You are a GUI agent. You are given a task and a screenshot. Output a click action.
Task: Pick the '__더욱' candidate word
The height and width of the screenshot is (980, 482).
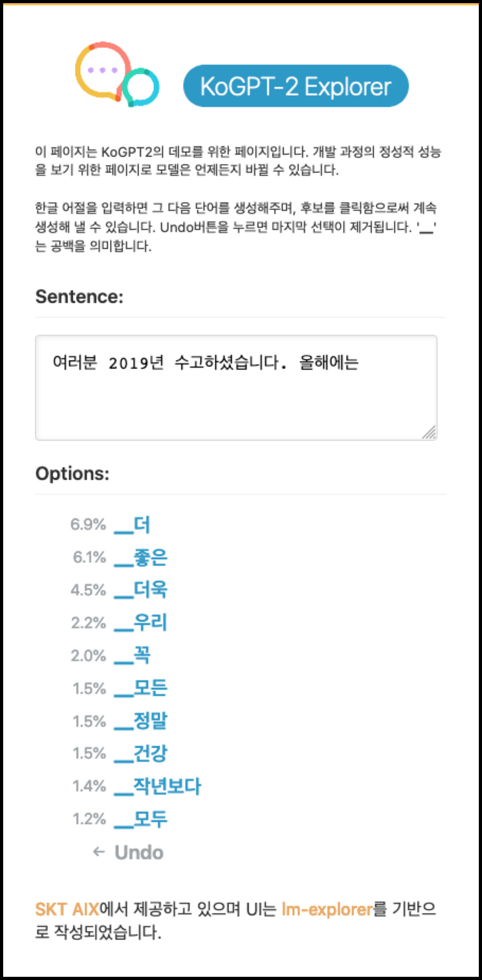(x=141, y=590)
